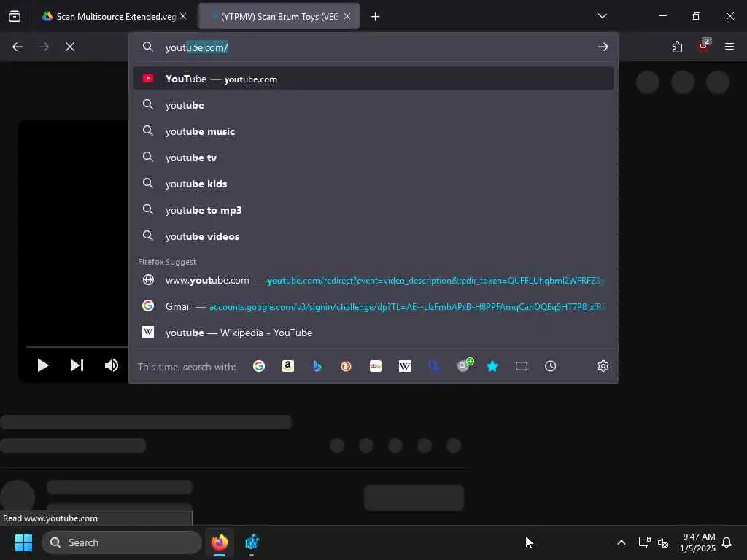Close the Scan Multisource Extended.veg tab

click(x=183, y=16)
